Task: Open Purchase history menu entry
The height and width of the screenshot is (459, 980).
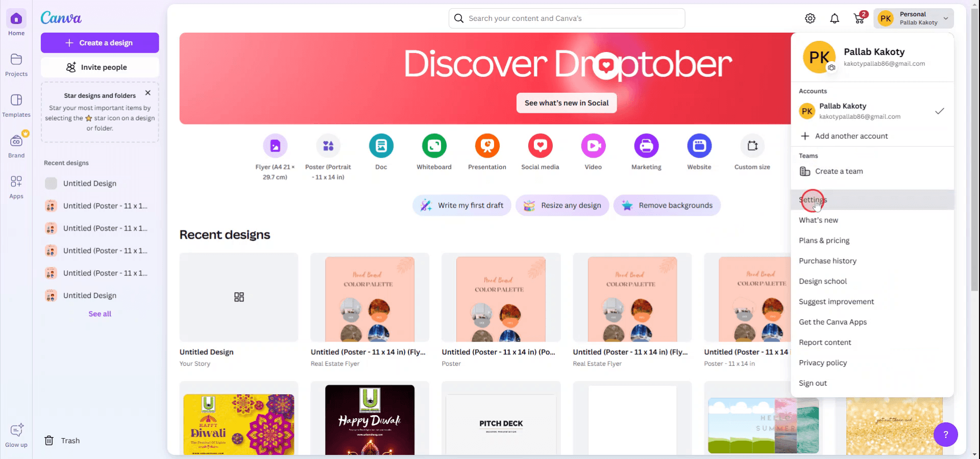Action: (872, 261)
